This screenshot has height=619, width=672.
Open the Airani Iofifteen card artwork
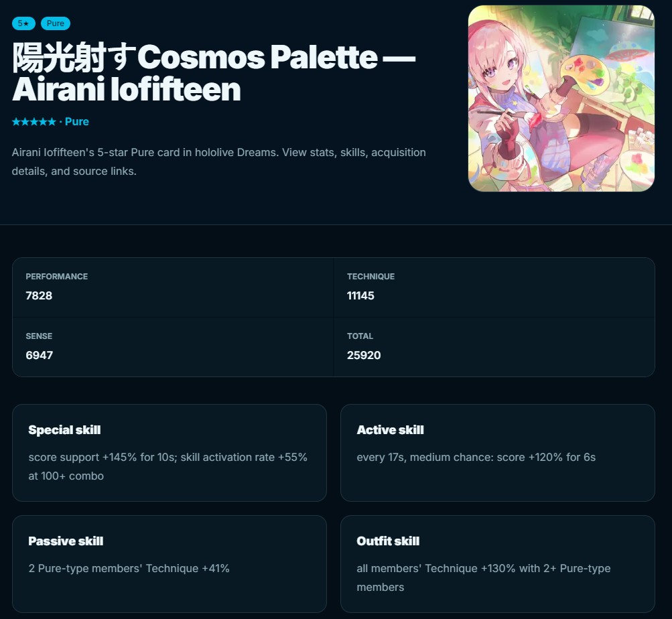coord(561,98)
